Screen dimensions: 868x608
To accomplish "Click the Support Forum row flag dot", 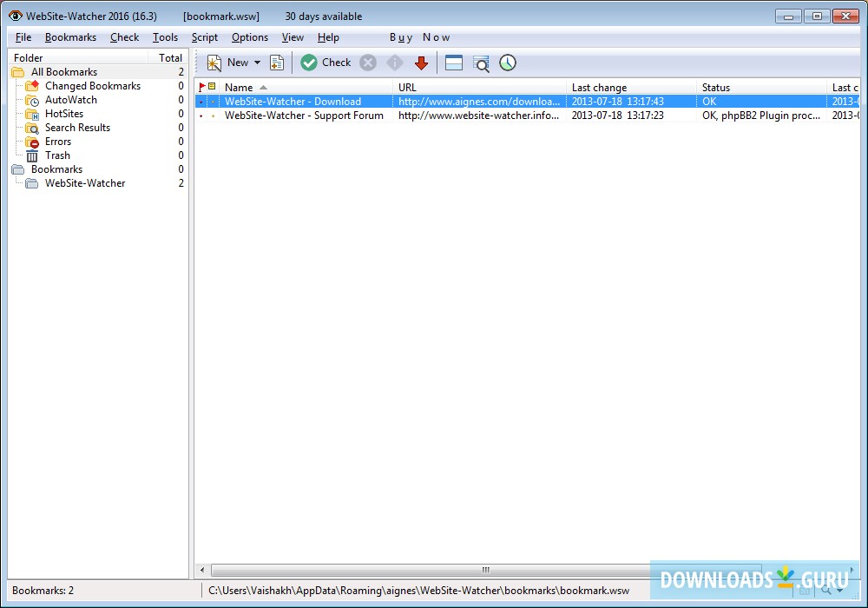I will pyautogui.click(x=201, y=116).
